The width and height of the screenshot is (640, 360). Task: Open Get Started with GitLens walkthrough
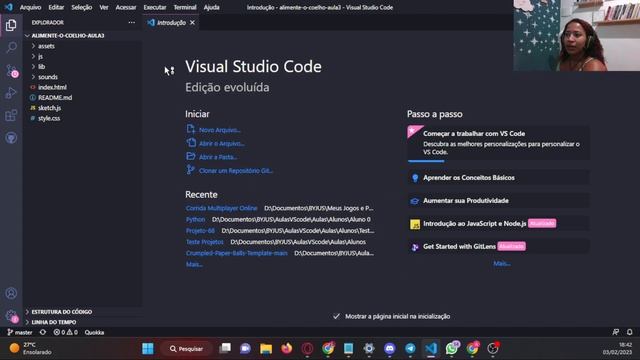click(x=498, y=246)
